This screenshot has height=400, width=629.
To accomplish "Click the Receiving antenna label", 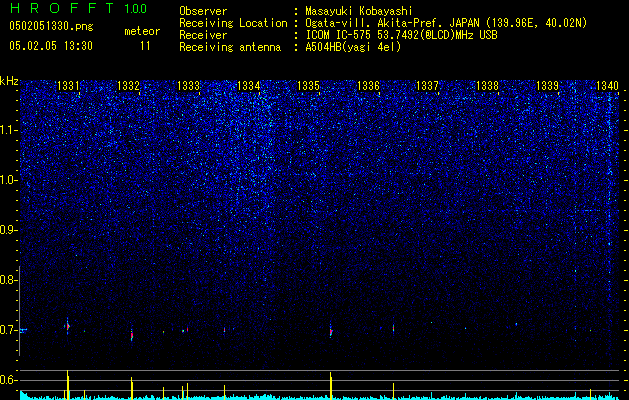I will pos(230,47).
